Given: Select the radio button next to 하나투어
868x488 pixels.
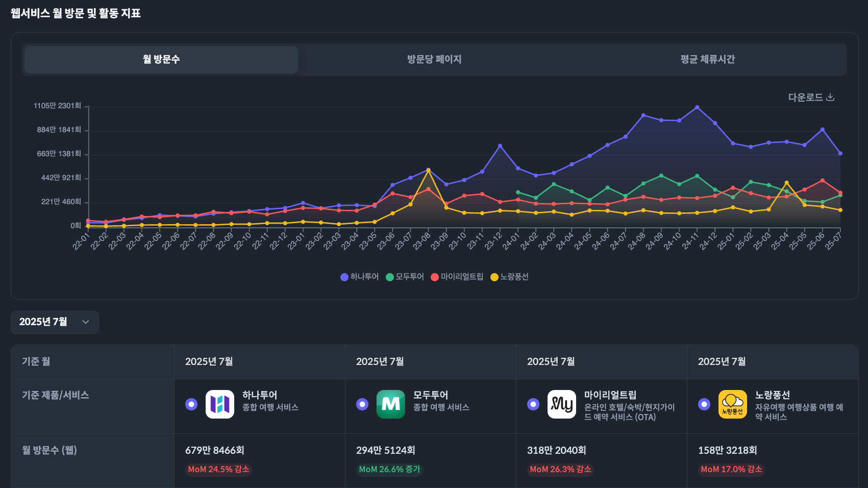Looking at the screenshot, I should coord(191,404).
